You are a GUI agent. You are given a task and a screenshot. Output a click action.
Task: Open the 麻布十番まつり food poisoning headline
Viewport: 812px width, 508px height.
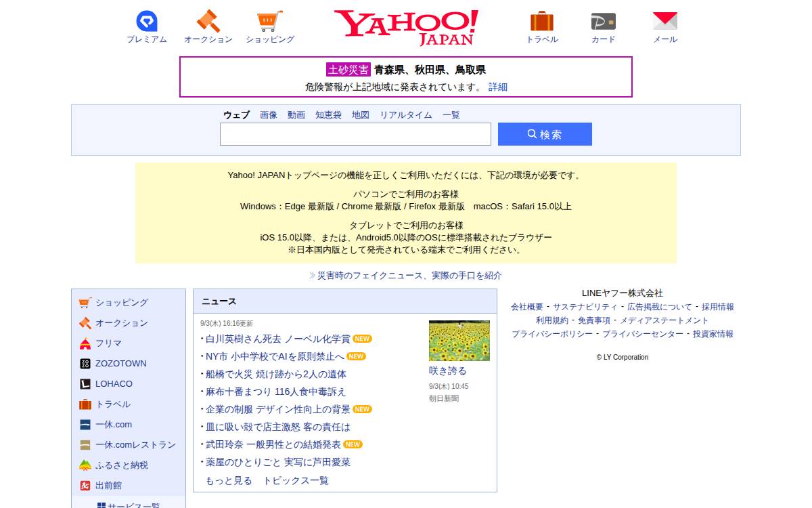tap(276, 391)
